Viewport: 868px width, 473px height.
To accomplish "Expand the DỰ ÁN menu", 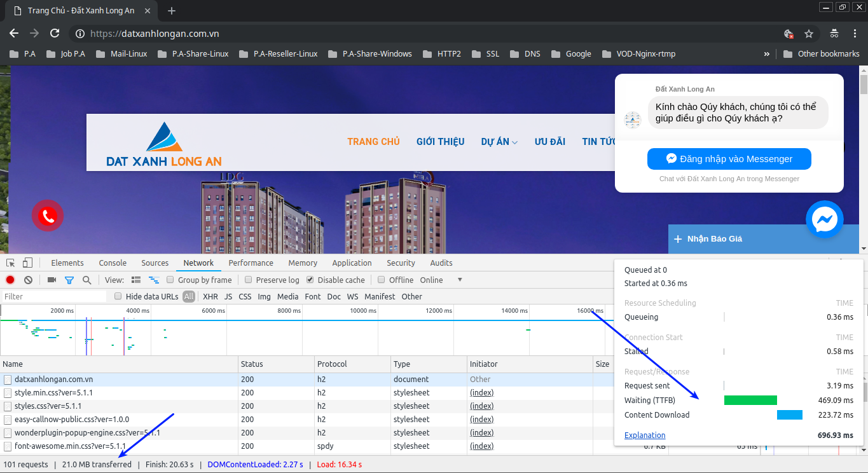I will 499,141.
